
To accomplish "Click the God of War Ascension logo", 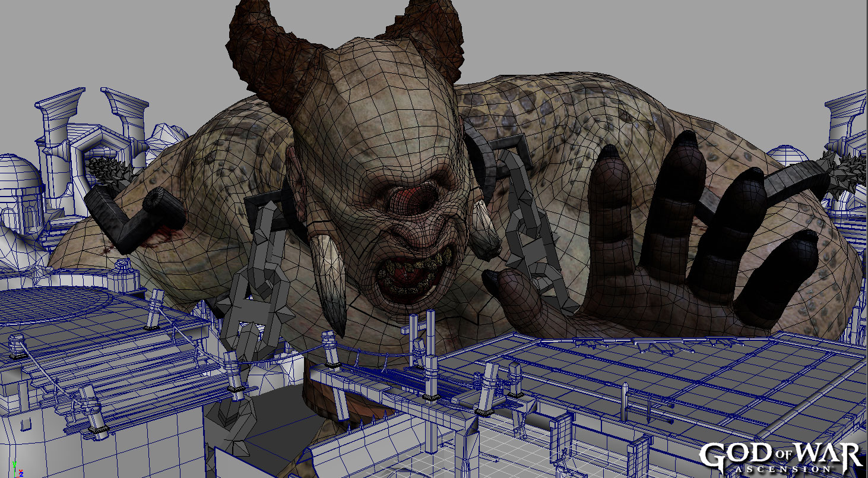I will [781, 457].
